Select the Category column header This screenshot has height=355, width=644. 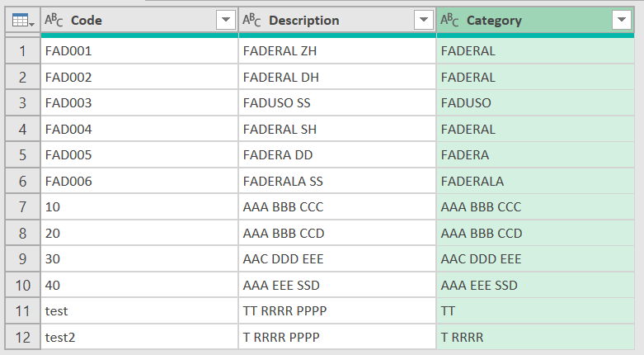[x=535, y=20]
